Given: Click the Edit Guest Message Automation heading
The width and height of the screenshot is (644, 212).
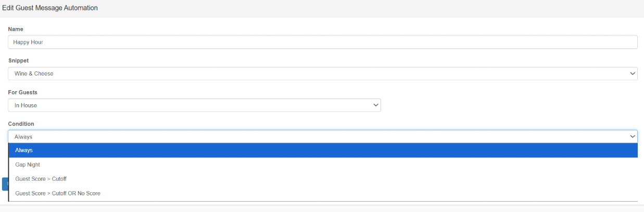Looking at the screenshot, I should 50,8.
